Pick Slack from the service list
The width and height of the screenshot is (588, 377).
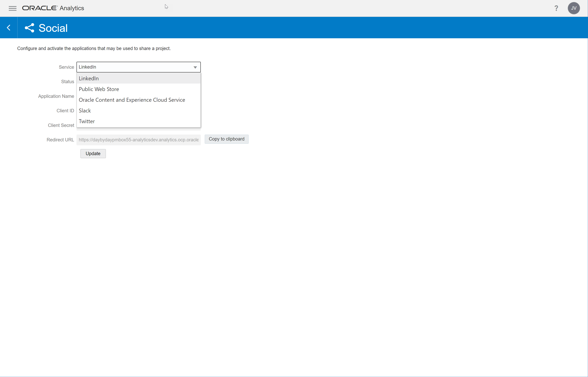139,111
